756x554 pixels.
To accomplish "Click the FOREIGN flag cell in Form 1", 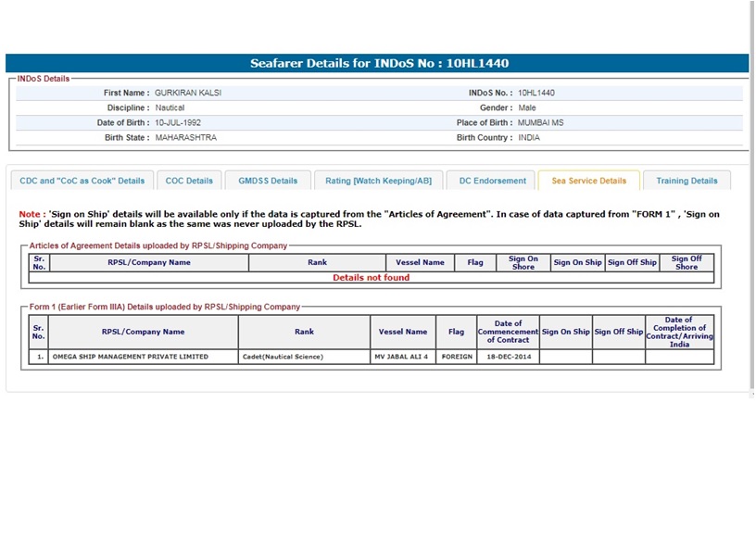I will (x=457, y=357).
